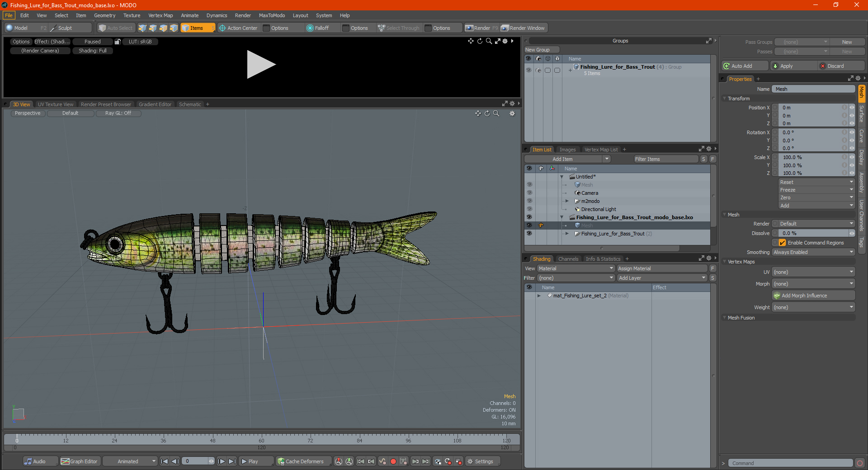Open the Smoothing Always Enabled dropdown

tap(813, 252)
